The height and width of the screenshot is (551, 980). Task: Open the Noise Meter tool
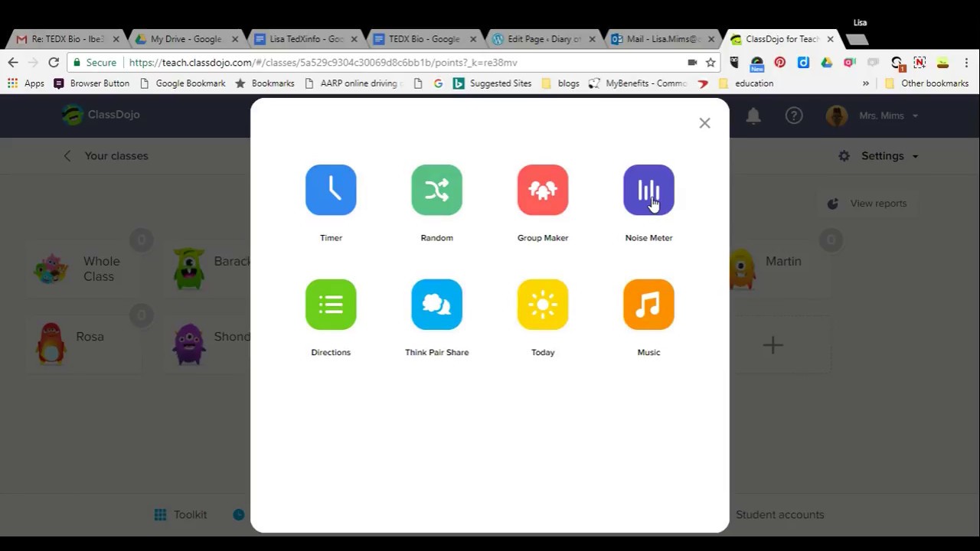pos(648,190)
